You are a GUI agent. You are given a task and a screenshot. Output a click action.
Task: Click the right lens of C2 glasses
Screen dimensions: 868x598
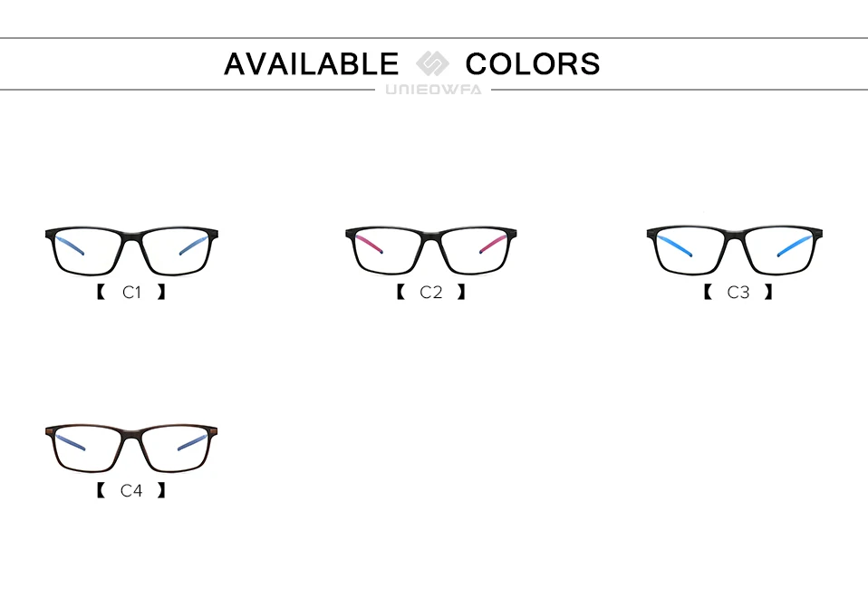pos(474,251)
